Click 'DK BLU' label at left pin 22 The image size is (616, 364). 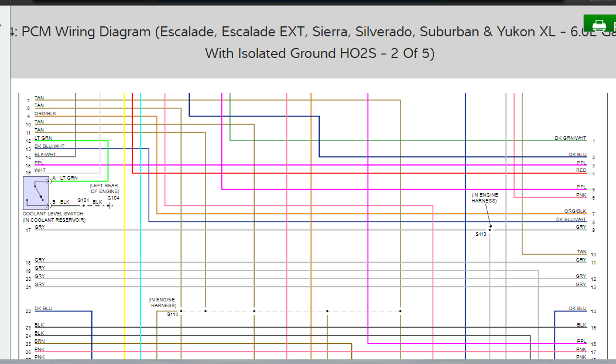43,308
